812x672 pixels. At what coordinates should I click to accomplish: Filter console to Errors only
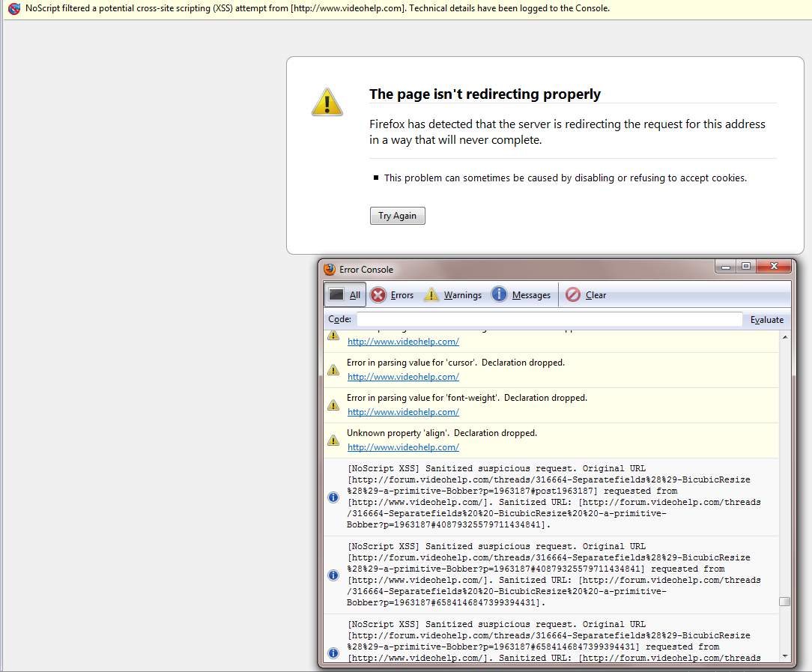tap(392, 294)
